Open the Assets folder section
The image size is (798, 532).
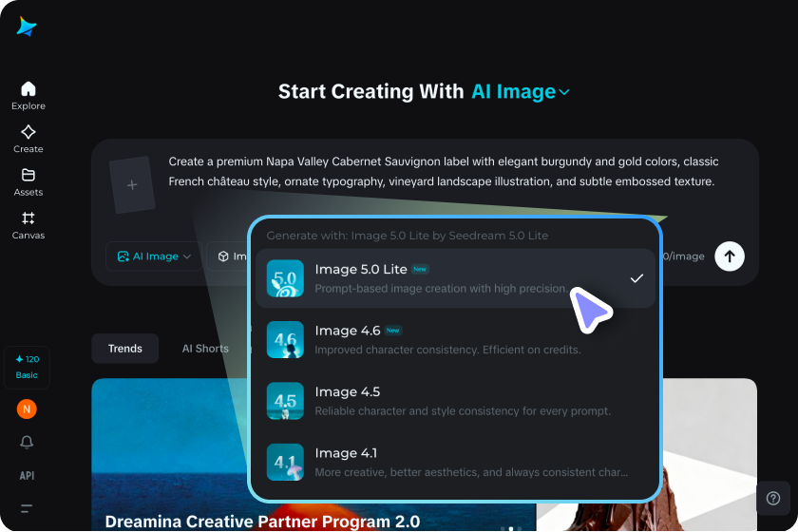[x=28, y=182]
